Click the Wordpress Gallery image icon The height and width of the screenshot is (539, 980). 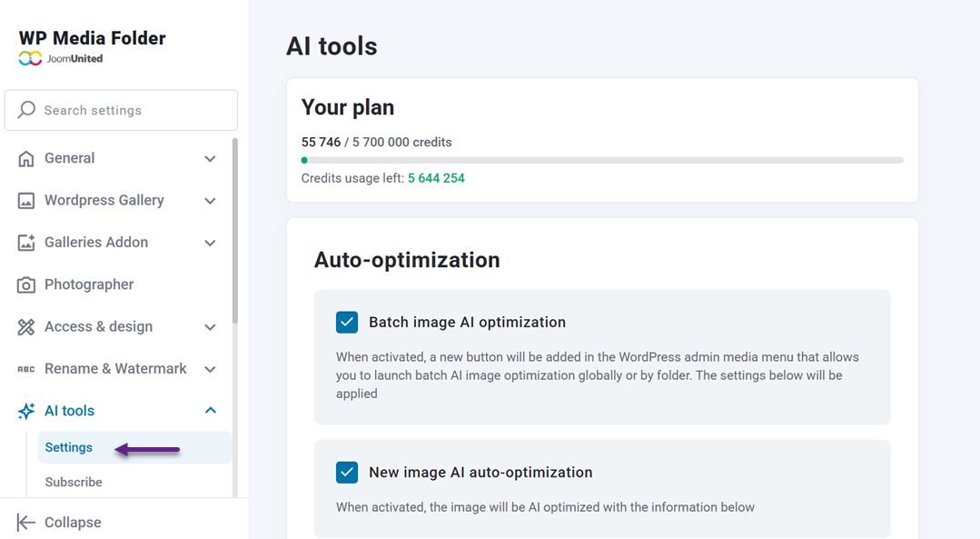25,200
